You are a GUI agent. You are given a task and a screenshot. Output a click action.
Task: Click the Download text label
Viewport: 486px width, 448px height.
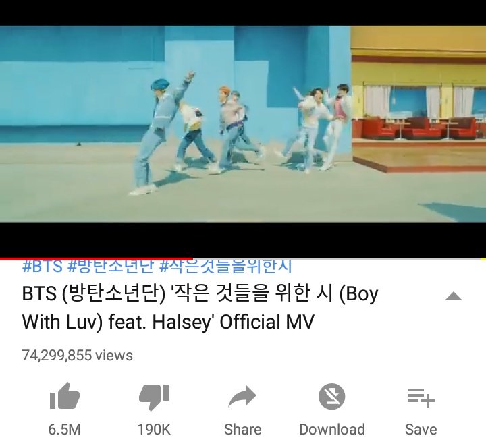coord(332,430)
